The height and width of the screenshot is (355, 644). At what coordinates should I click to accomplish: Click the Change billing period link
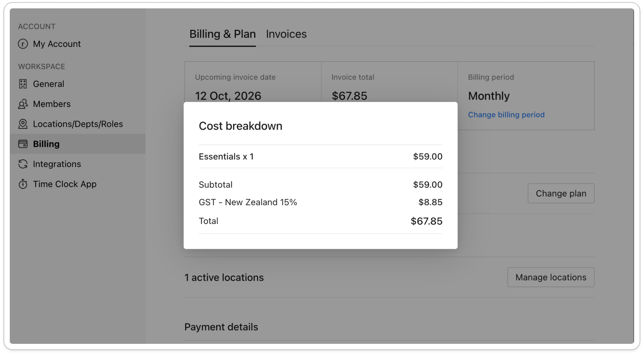point(506,115)
